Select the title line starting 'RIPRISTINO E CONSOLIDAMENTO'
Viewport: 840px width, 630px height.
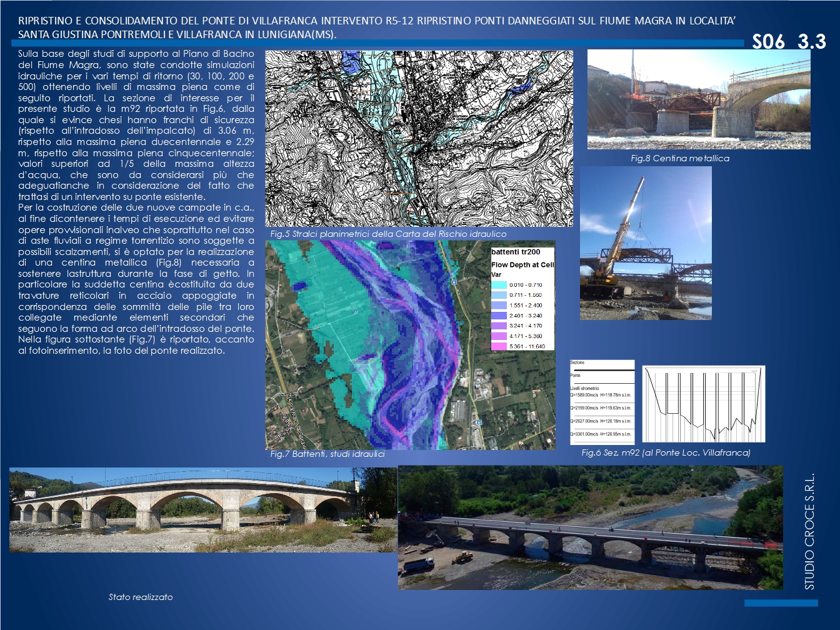click(377, 21)
